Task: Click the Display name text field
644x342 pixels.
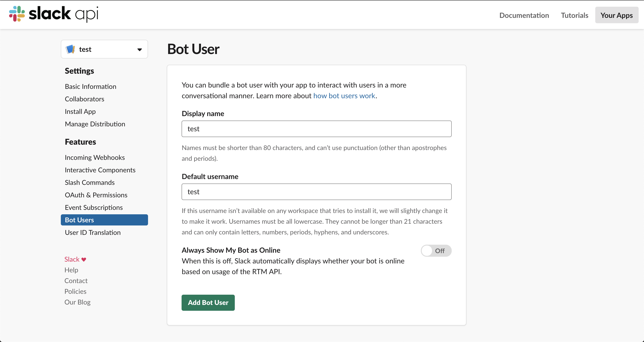Action: [x=316, y=129]
